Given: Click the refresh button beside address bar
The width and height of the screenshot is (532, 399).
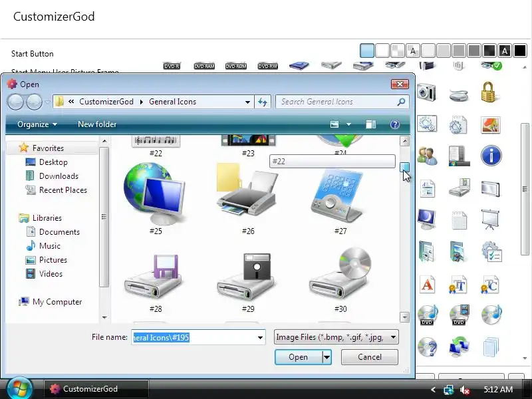Looking at the screenshot, I should click(263, 102).
